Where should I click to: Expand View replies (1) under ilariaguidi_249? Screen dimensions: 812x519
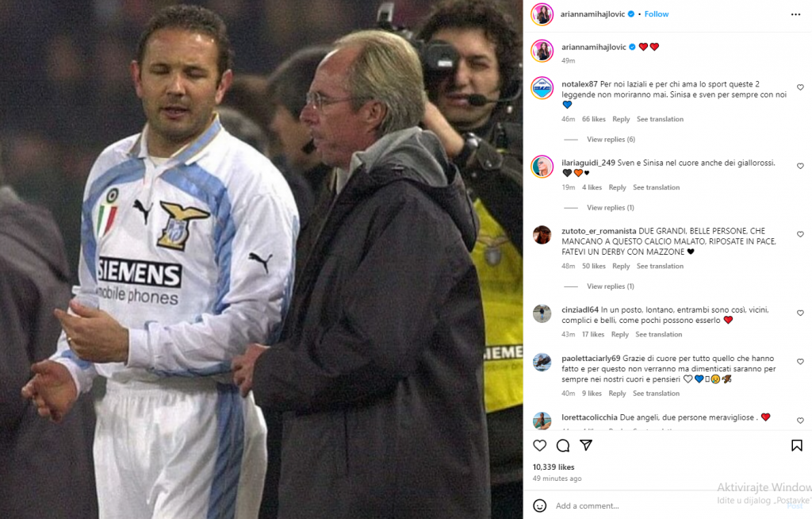point(610,208)
